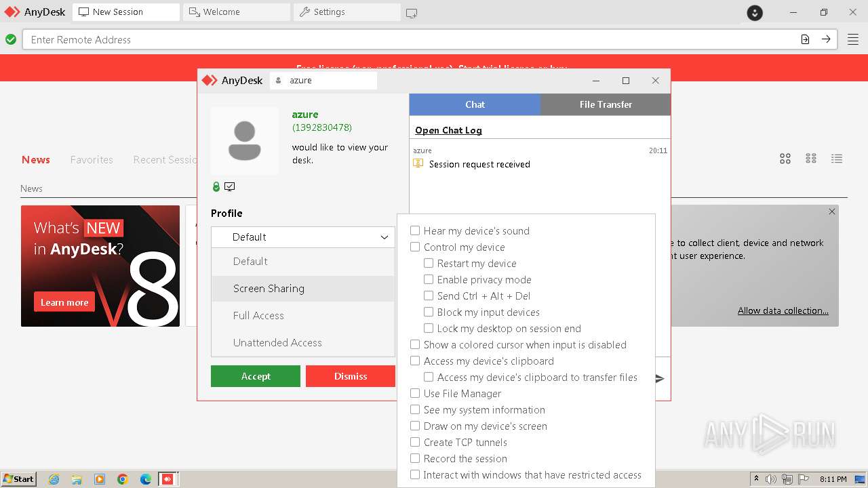Click Allow data collection link
This screenshot has height=488, width=868.
click(783, 310)
